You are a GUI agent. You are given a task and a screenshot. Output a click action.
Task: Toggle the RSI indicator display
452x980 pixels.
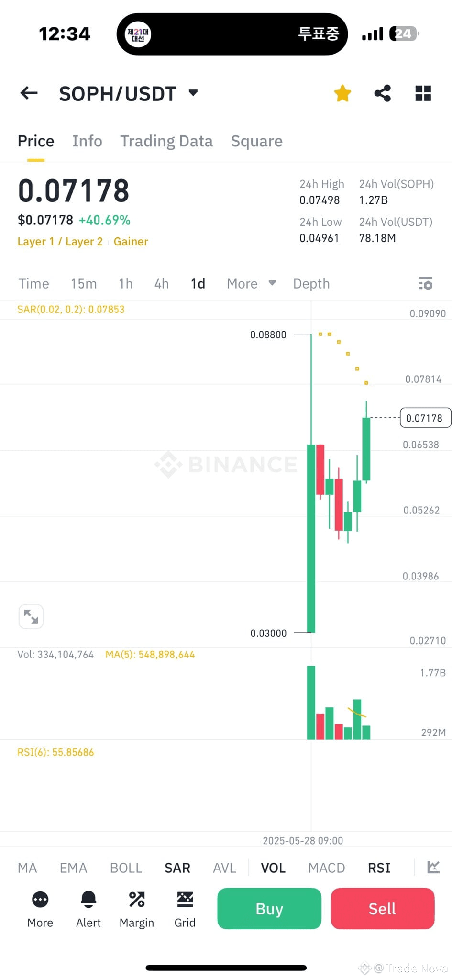tap(378, 868)
